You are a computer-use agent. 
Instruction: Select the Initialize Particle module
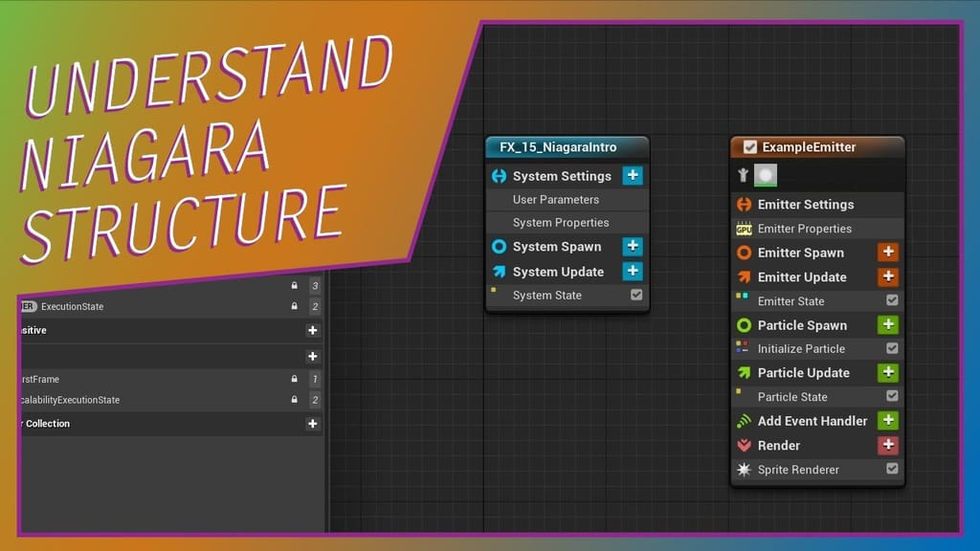point(817,348)
